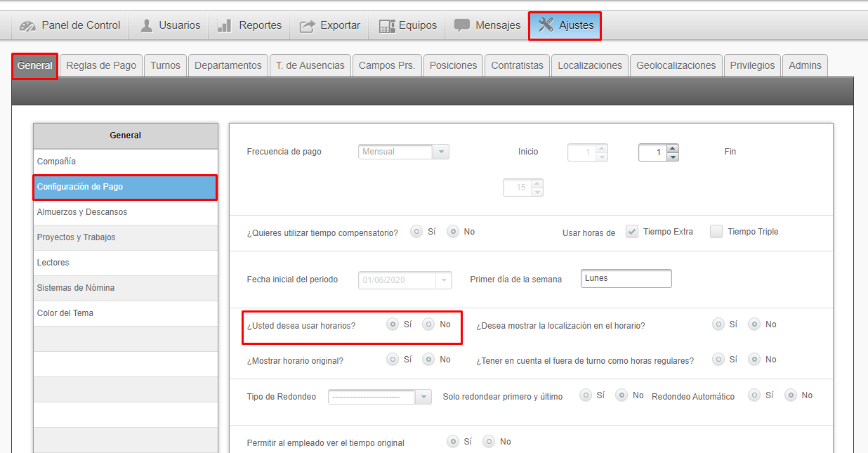Click the Ajustes wrench icon
868x453 pixels.
point(546,25)
